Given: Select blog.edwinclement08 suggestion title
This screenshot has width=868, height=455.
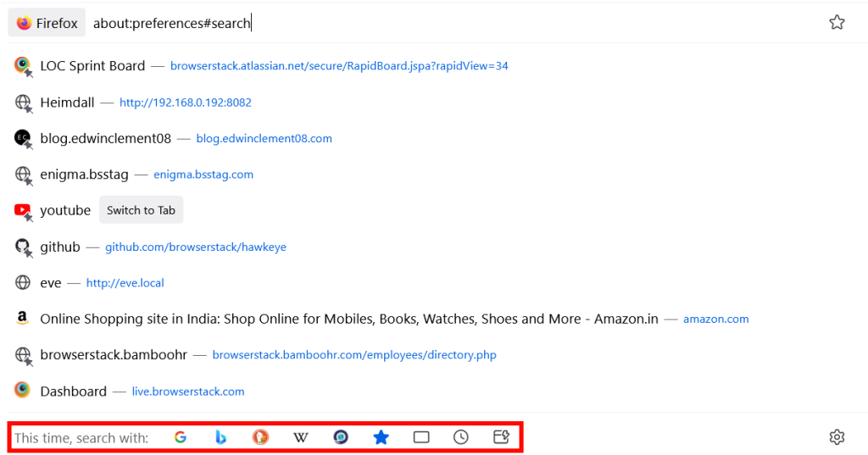Looking at the screenshot, I should (x=106, y=138).
